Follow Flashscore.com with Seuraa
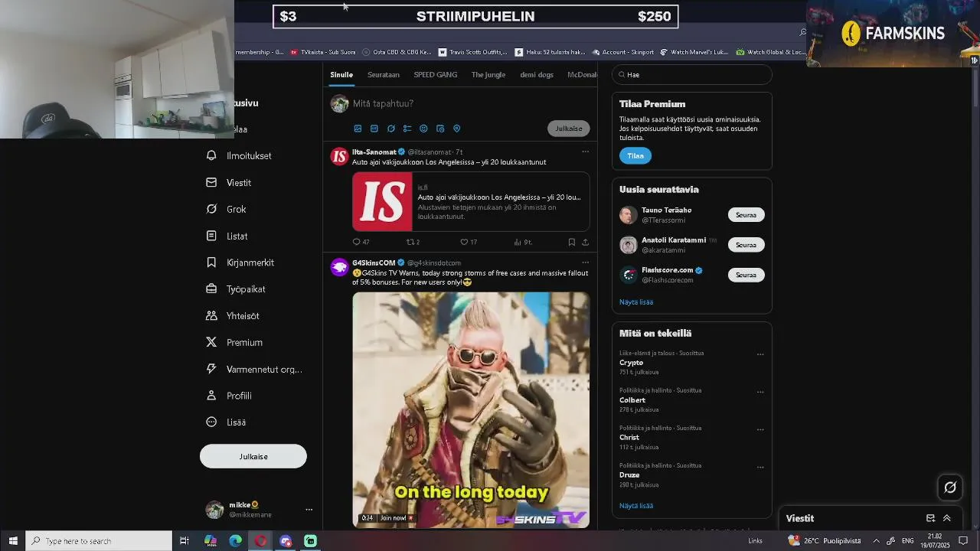Screen dimensions: 980x551 click(746, 275)
